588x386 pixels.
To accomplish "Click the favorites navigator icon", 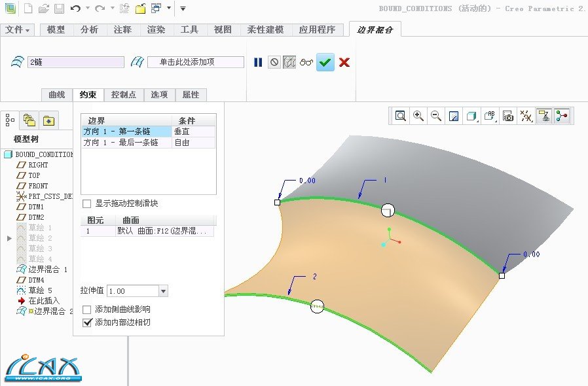I will coord(48,120).
